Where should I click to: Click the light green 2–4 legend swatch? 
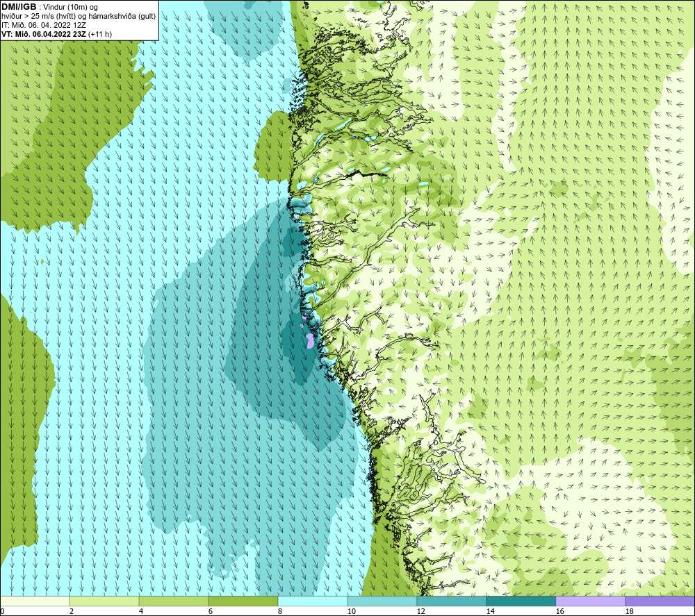pyautogui.click(x=104, y=601)
